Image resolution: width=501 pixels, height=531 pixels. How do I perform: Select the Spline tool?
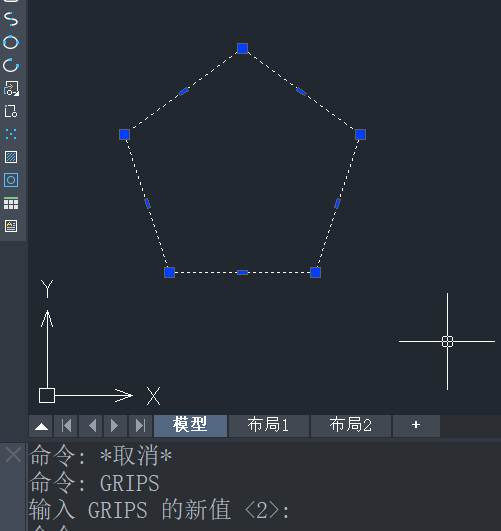pos(11,19)
